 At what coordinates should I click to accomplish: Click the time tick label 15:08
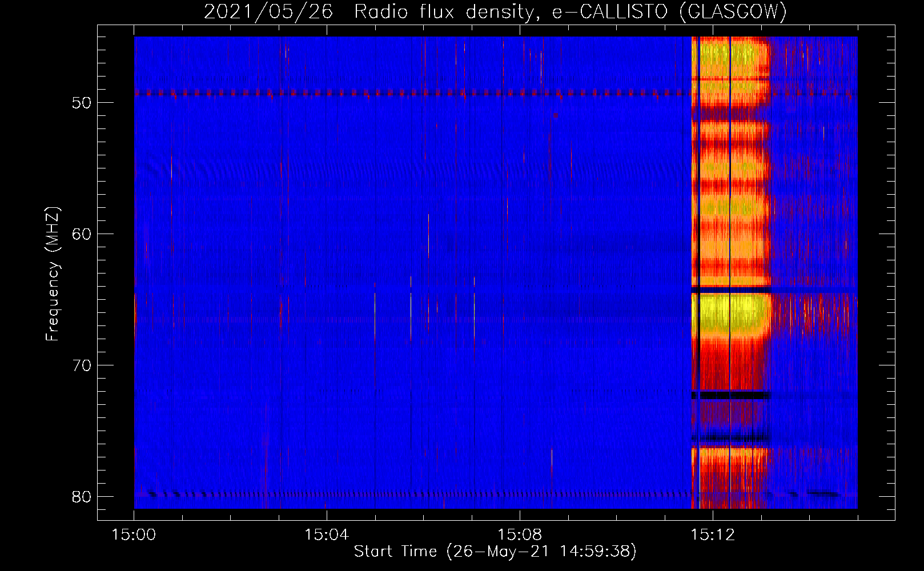click(x=520, y=535)
